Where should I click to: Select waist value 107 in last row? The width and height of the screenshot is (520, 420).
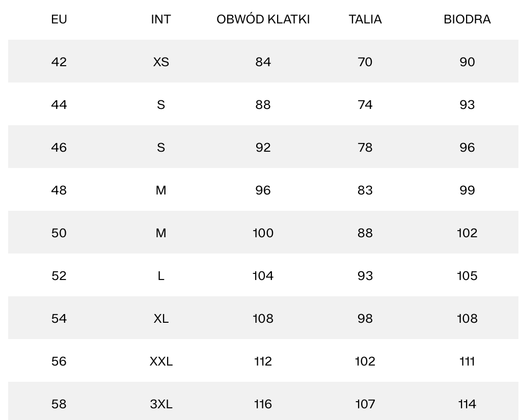pos(365,404)
